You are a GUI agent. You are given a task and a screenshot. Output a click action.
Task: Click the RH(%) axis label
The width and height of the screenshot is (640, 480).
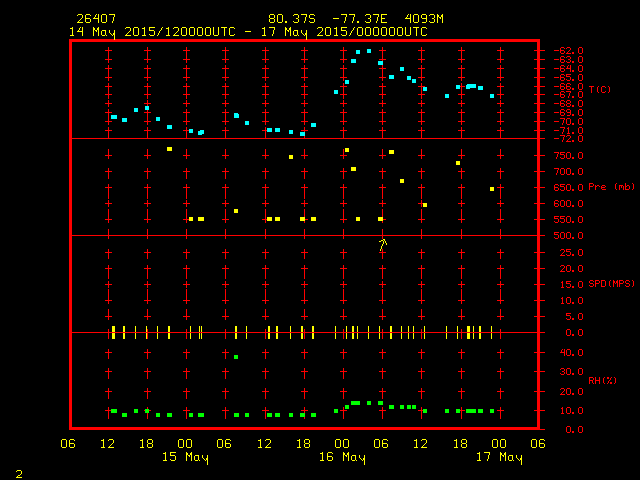point(602,381)
